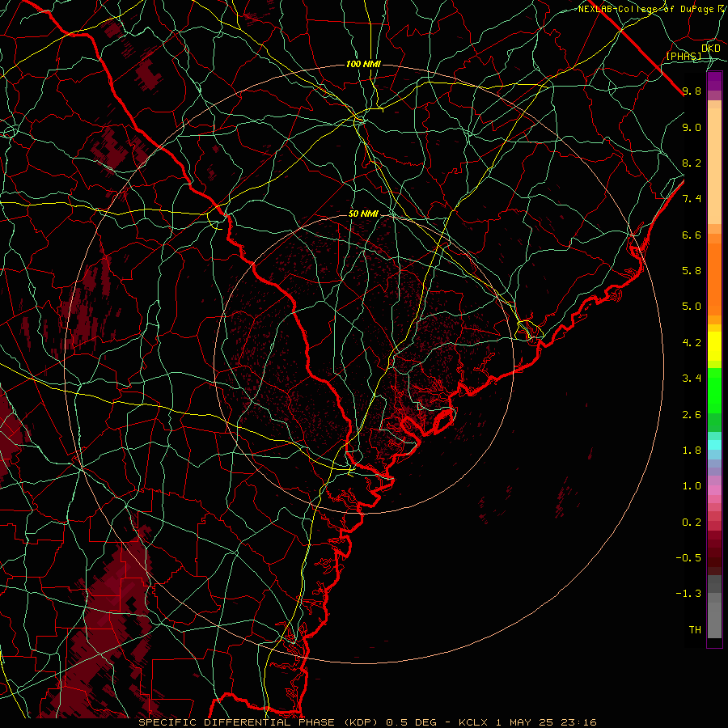Click the 7.4 value on the legend
This screenshot has height=728, width=728.
pyautogui.click(x=692, y=199)
